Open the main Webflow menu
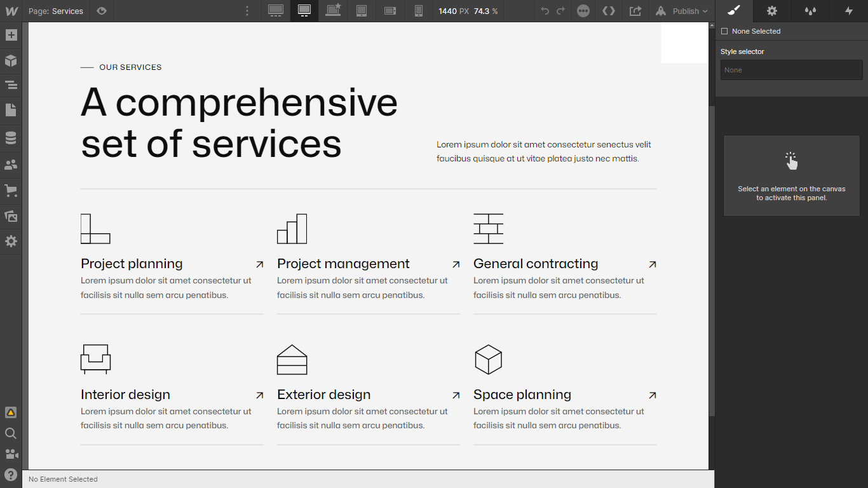 (11, 11)
